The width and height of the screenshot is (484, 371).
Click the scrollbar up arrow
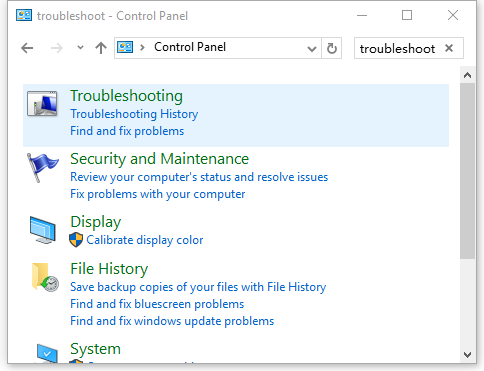(x=467, y=75)
